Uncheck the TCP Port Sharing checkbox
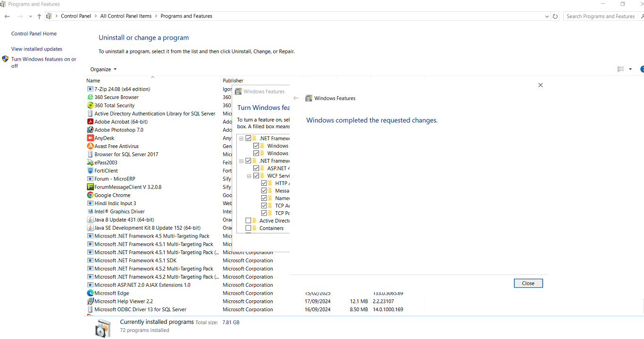This screenshot has width=644, height=339. (x=264, y=213)
